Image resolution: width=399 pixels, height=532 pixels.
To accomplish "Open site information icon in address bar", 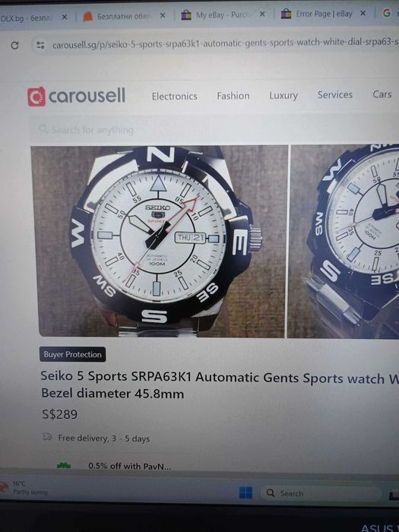I will pyautogui.click(x=40, y=44).
